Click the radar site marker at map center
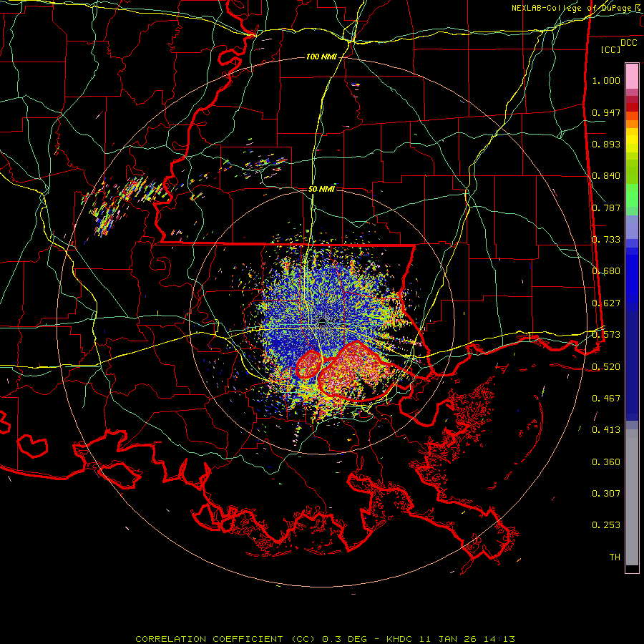 point(323,321)
